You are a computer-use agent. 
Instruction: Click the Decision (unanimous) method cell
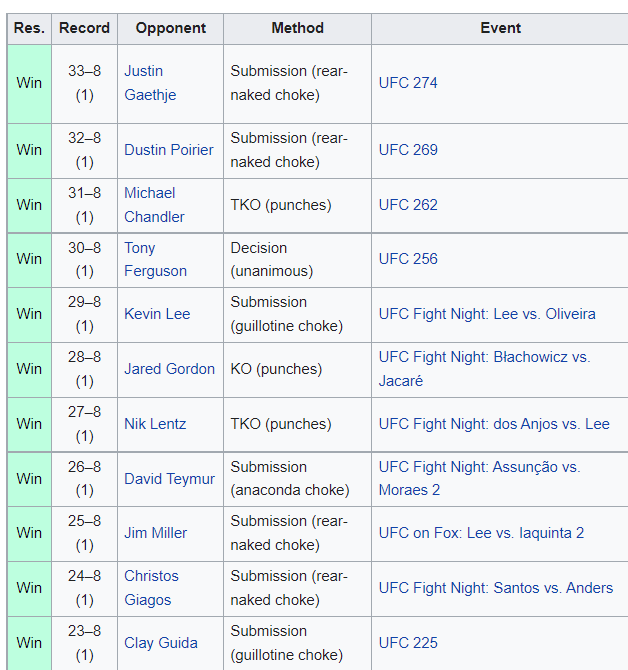pos(297,260)
